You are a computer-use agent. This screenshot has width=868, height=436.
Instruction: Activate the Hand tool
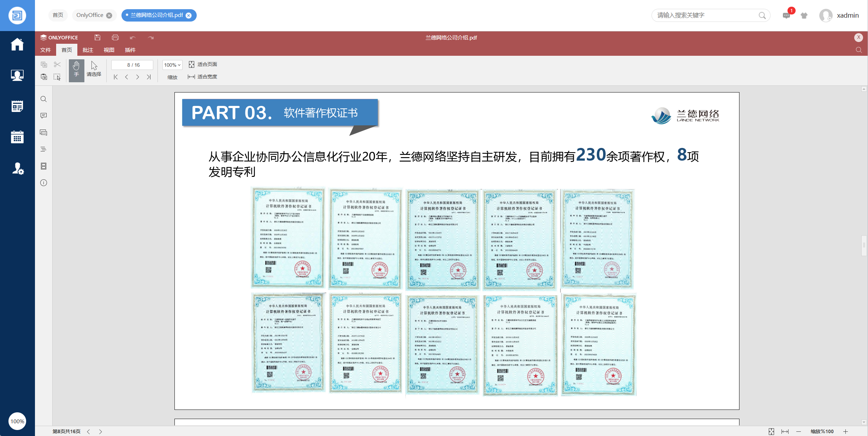76,70
